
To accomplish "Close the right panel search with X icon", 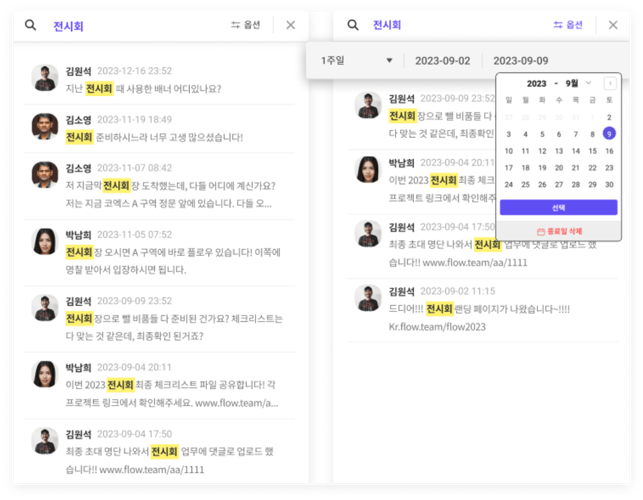I will tap(613, 25).
